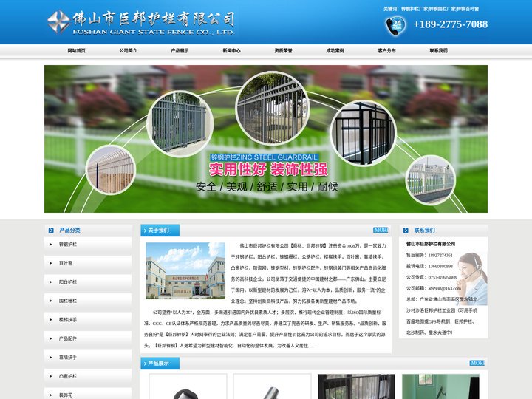Click MORE button in 产品展示 section
This screenshot has width=532, height=399.
tap(477, 363)
